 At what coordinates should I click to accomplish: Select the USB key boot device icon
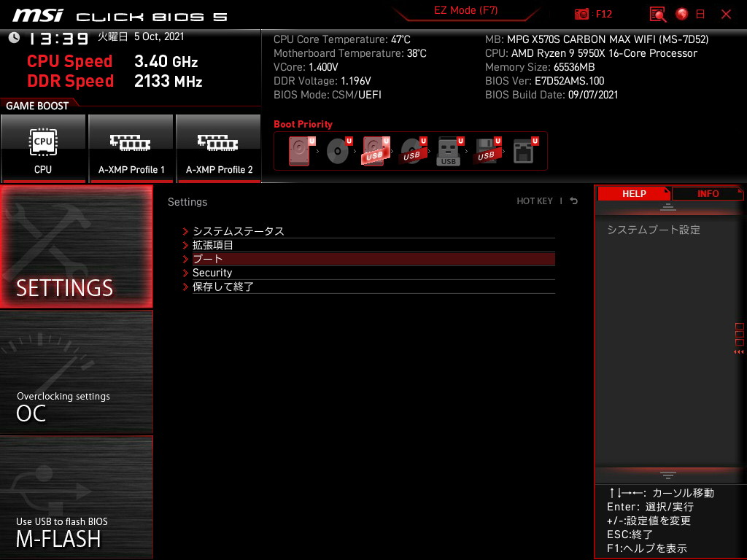point(449,151)
